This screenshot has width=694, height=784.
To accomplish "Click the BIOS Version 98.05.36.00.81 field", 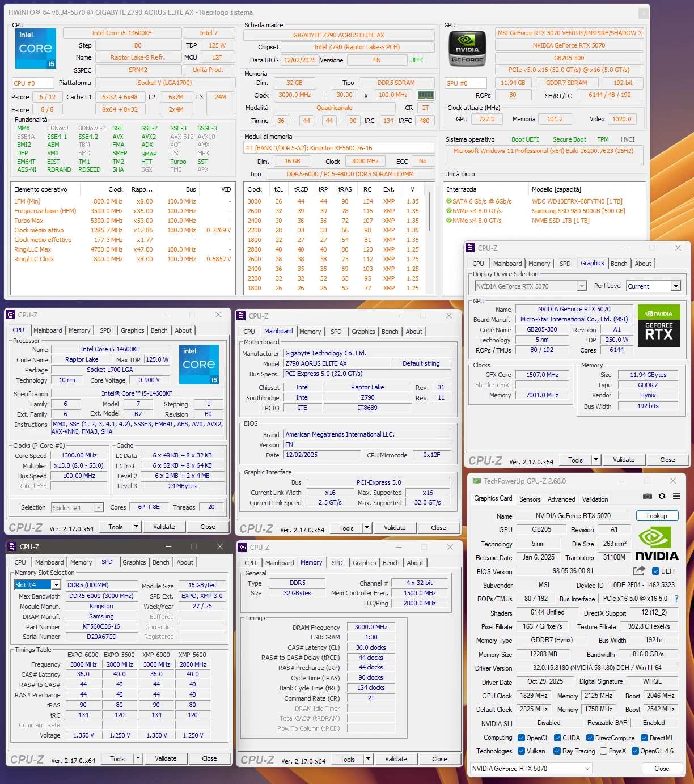I will point(573,571).
